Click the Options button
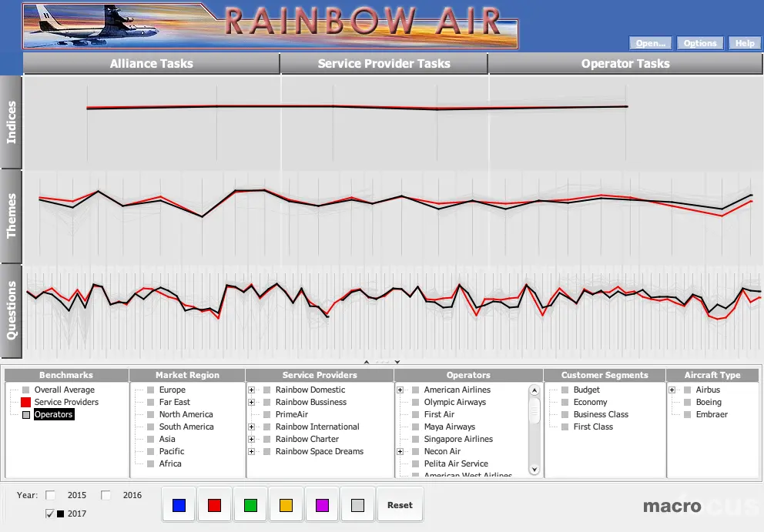764x532 pixels. pyautogui.click(x=699, y=44)
